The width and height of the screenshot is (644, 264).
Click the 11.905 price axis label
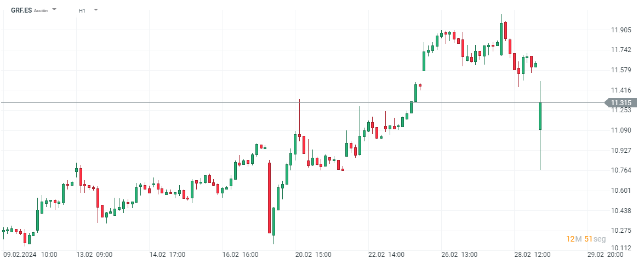point(620,30)
